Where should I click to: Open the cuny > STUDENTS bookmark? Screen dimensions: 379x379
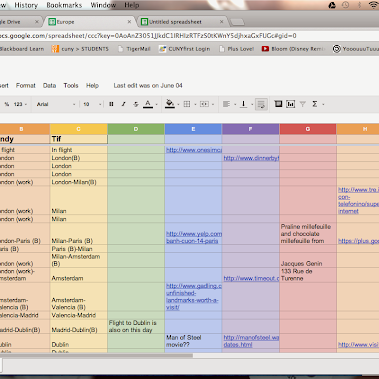pos(80,49)
